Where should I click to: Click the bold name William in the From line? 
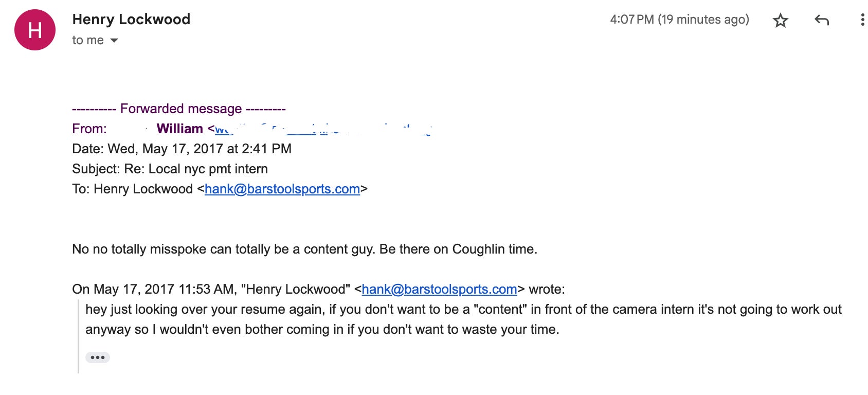pyautogui.click(x=179, y=129)
